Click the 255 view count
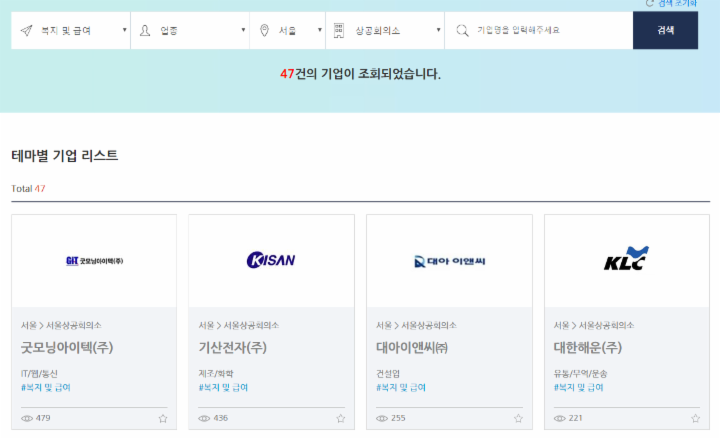720x439 pixels. click(x=398, y=418)
